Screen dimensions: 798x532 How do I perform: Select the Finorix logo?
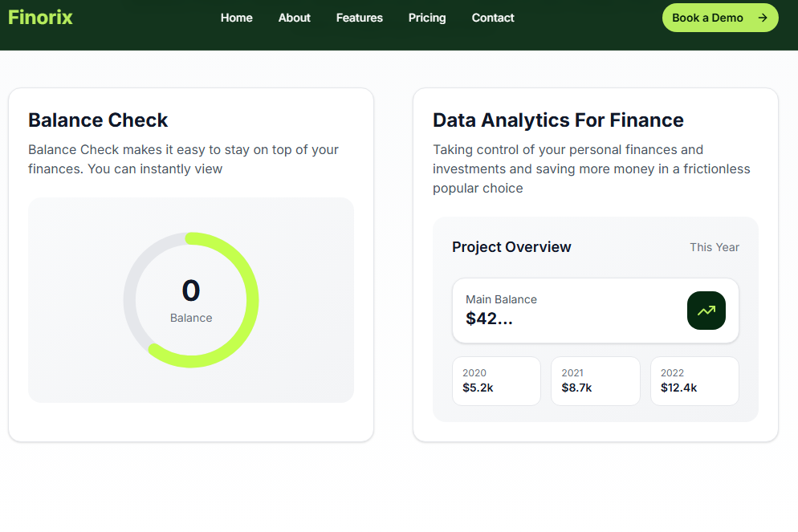pyautogui.click(x=40, y=17)
